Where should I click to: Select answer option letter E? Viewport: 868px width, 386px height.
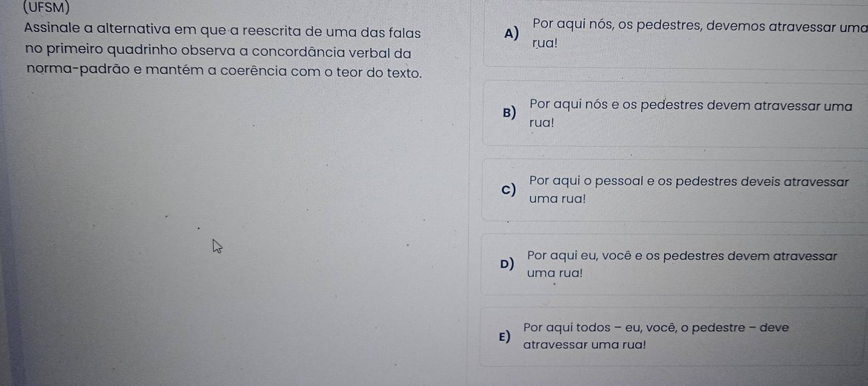[x=504, y=336]
